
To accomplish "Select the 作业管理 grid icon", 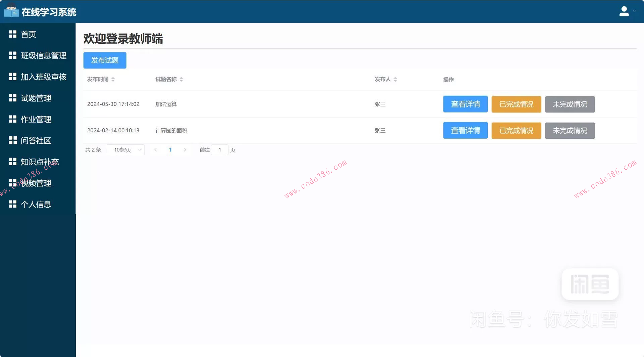I will tap(12, 119).
